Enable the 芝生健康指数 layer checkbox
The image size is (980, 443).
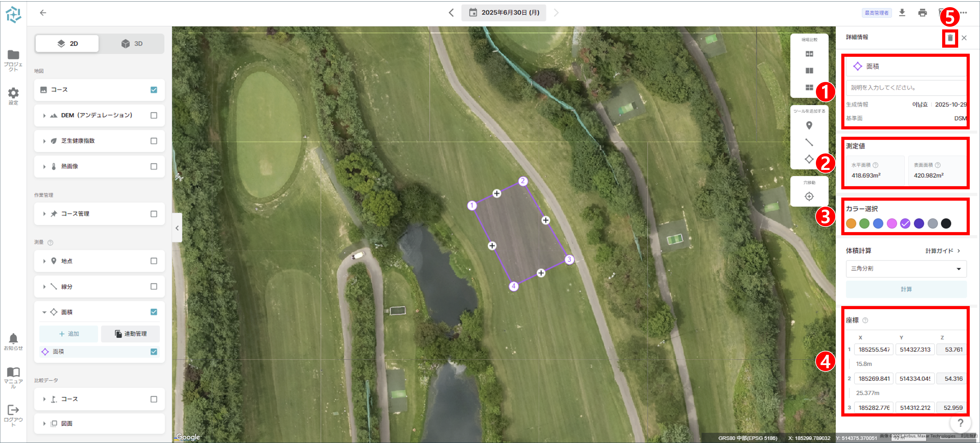(154, 141)
